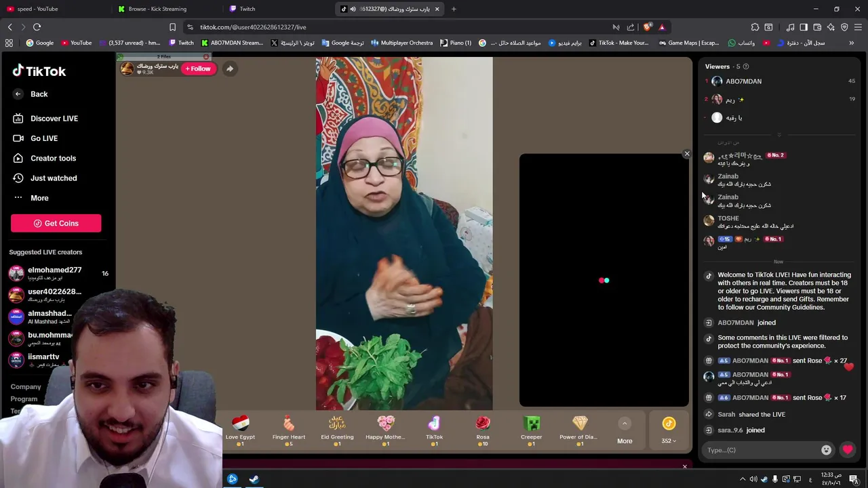Screen dimensions: 868x488
Task: Send a heart like in chat
Action: [848, 450]
